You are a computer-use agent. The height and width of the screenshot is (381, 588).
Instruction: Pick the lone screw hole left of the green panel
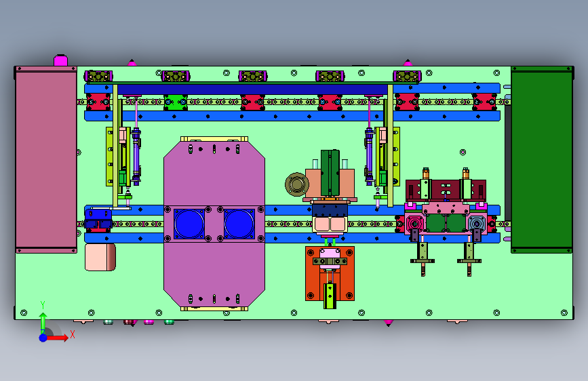click(x=463, y=153)
